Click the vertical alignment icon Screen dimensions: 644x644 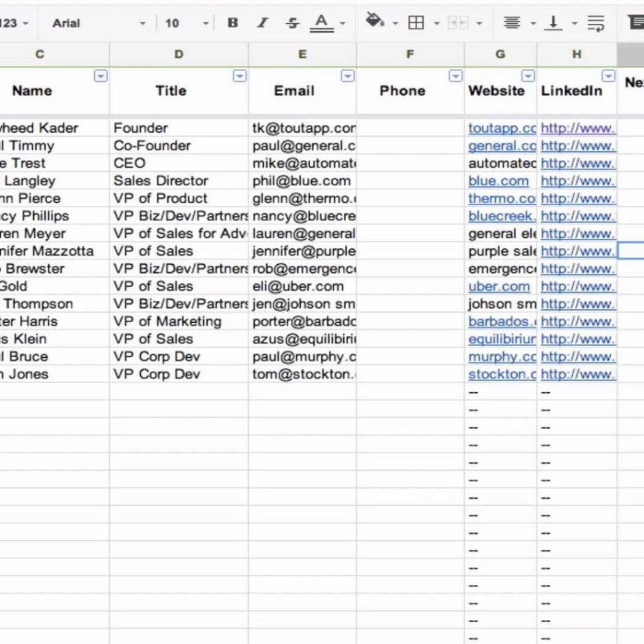(552, 22)
